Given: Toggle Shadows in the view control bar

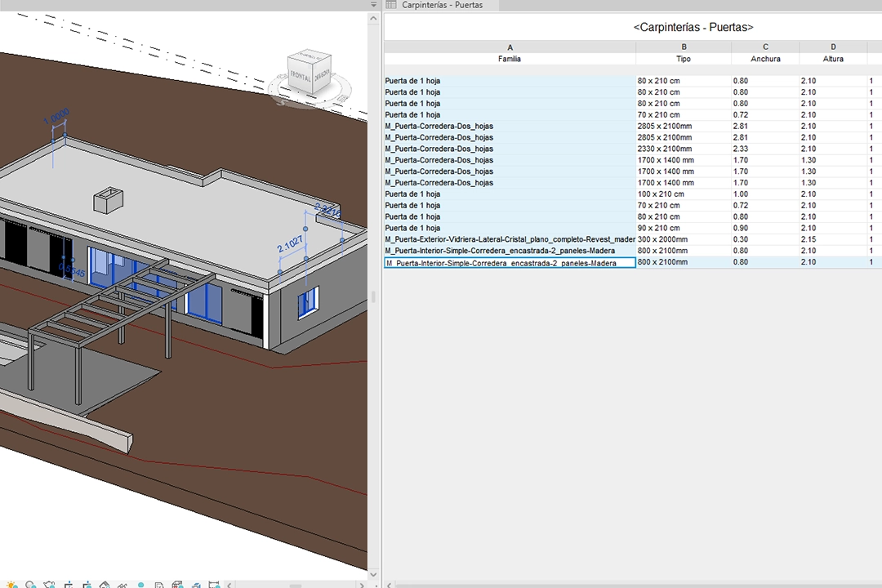Looking at the screenshot, I should click(x=30, y=586).
